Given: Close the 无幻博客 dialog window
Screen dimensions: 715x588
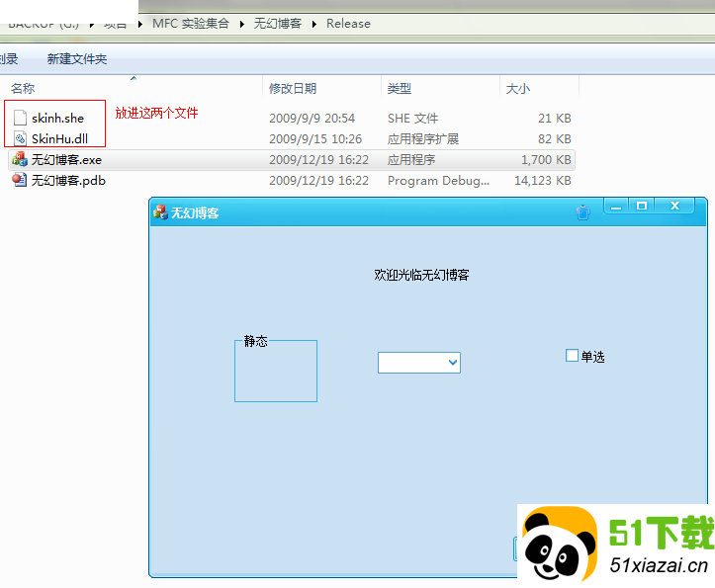Looking at the screenshot, I should [x=674, y=206].
